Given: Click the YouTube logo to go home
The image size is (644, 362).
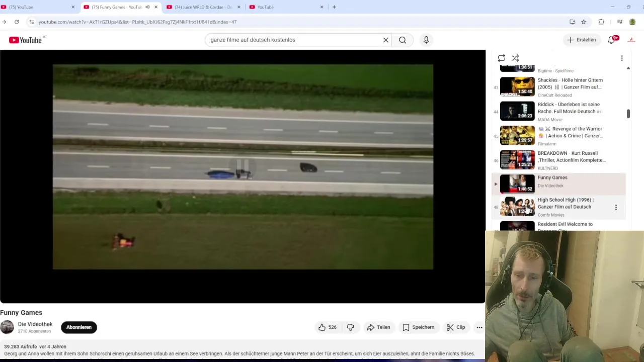Looking at the screenshot, I should click(x=25, y=40).
